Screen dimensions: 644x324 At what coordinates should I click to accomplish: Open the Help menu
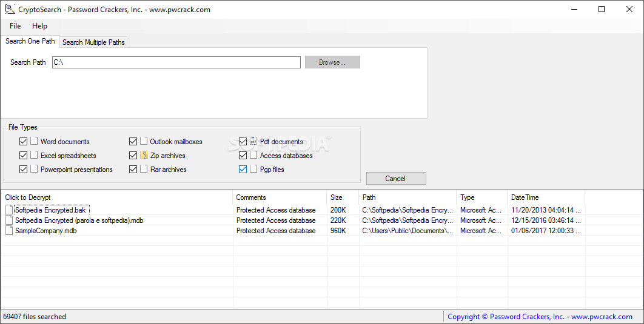[39, 26]
